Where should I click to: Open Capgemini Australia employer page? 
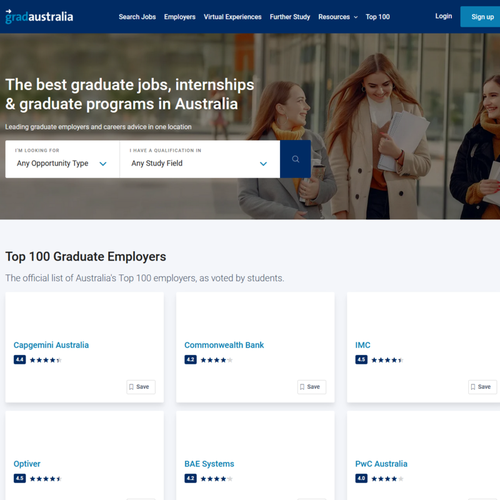click(x=51, y=345)
